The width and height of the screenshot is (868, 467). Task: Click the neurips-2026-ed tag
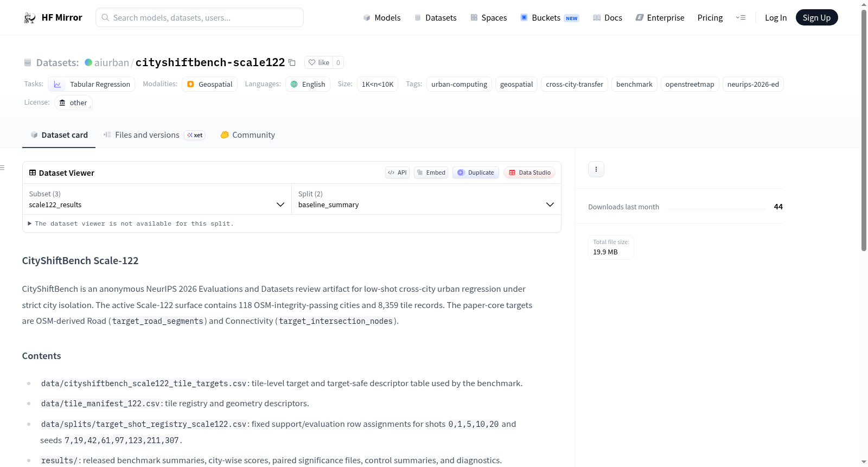tap(753, 84)
